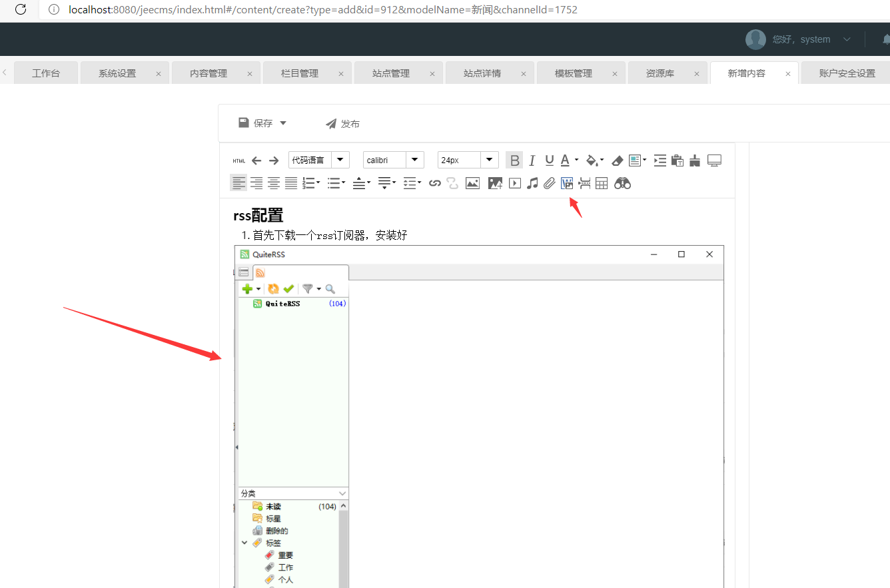Image resolution: width=890 pixels, height=588 pixels.
Task: Pick a background color with paint bucket
Action: 592,160
